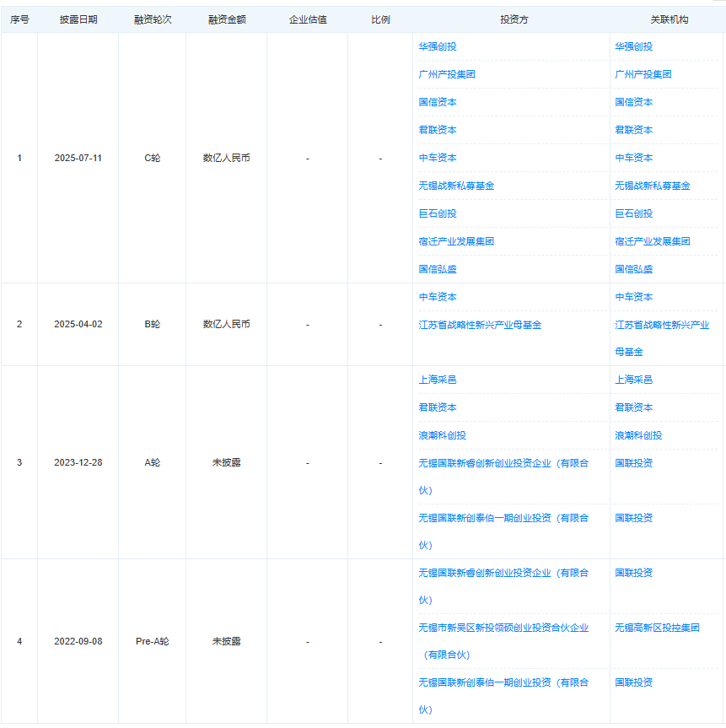The image size is (726, 728).
Task: Open 宿迁产业发展集团 in 投资方 column
Action: tap(456, 241)
